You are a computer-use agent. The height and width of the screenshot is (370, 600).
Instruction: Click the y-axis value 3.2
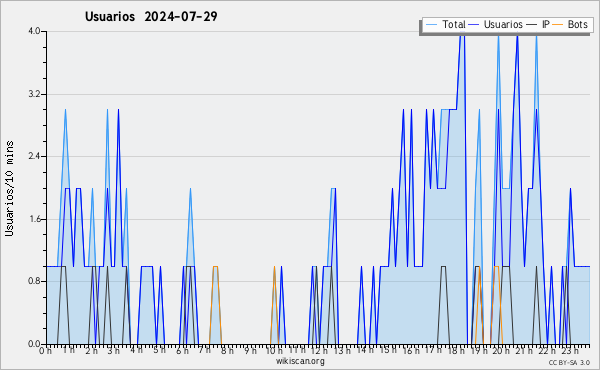[x=34, y=94]
